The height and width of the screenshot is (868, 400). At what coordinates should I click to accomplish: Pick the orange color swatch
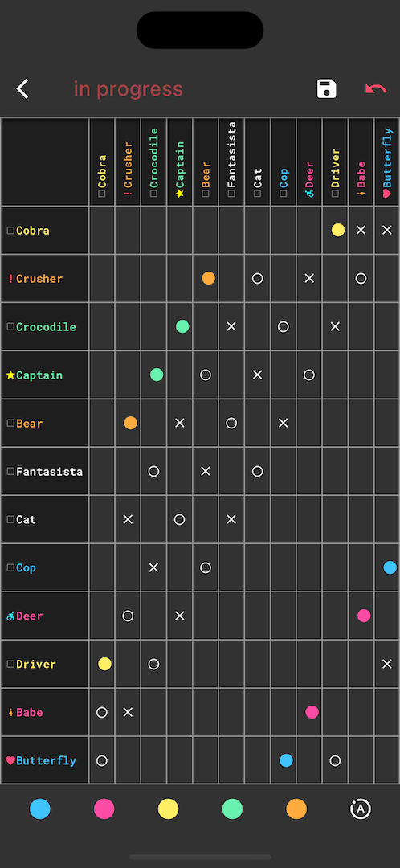296,809
